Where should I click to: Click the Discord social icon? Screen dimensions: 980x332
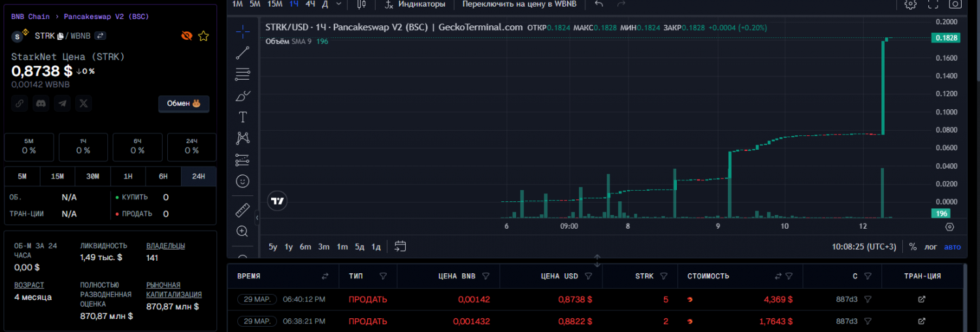click(x=41, y=103)
